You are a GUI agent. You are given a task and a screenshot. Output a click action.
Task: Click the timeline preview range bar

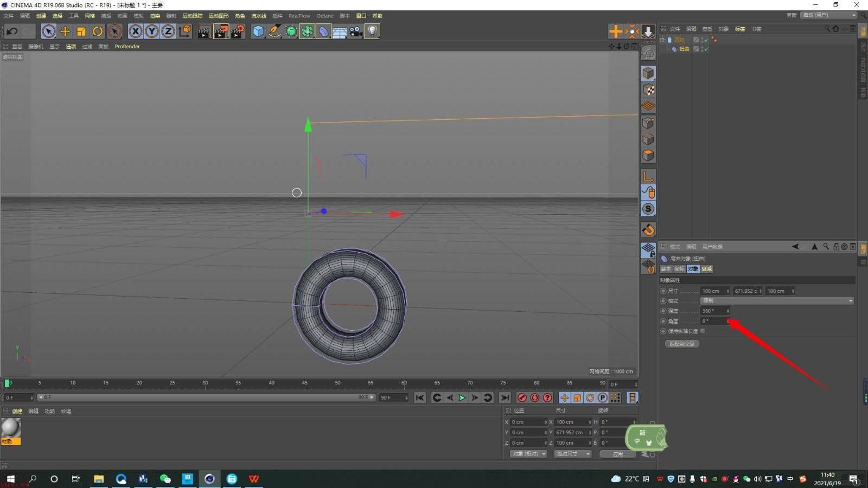coord(206,397)
